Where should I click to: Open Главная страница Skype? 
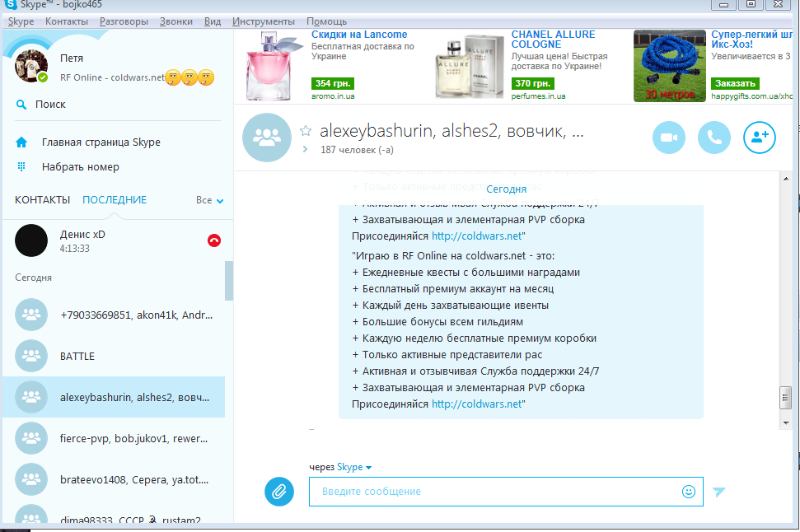point(101,142)
